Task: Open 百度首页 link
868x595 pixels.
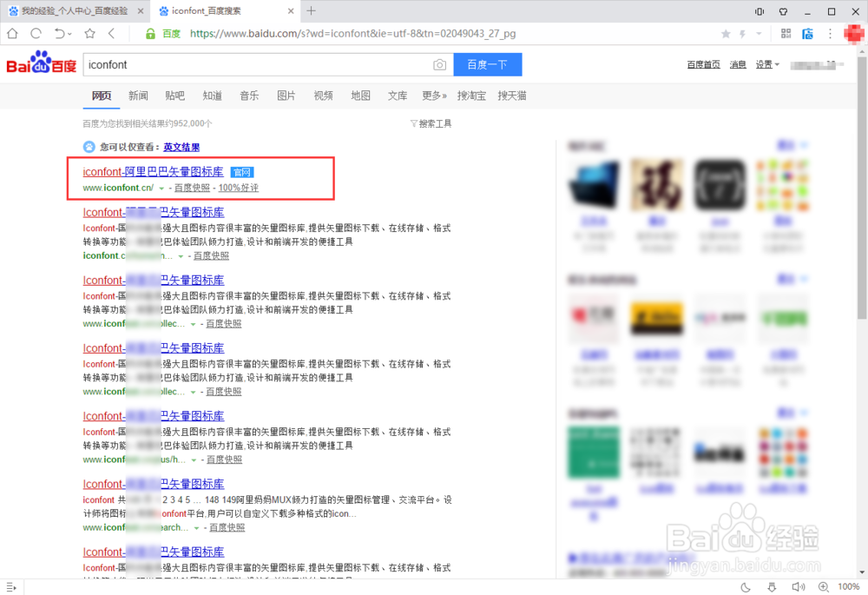Action: 704,65
